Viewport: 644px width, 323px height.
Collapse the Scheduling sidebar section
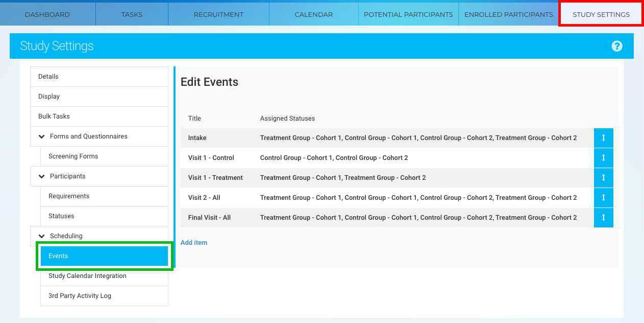42,236
